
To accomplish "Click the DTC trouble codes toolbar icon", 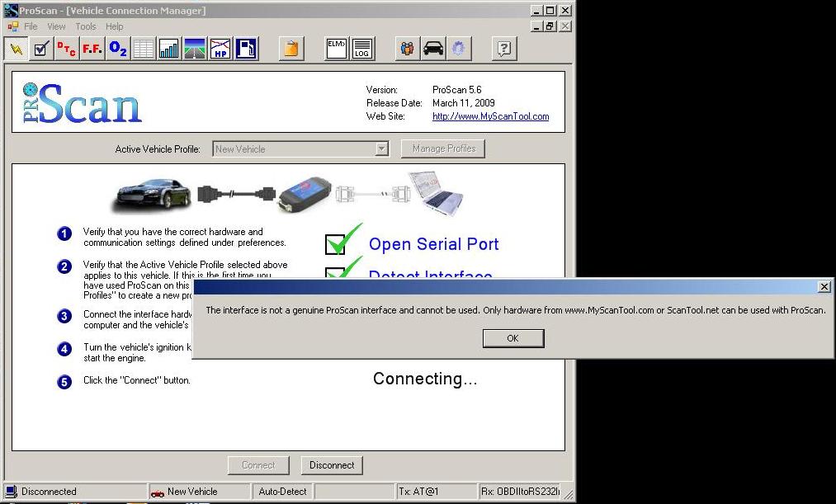I will pyautogui.click(x=67, y=49).
